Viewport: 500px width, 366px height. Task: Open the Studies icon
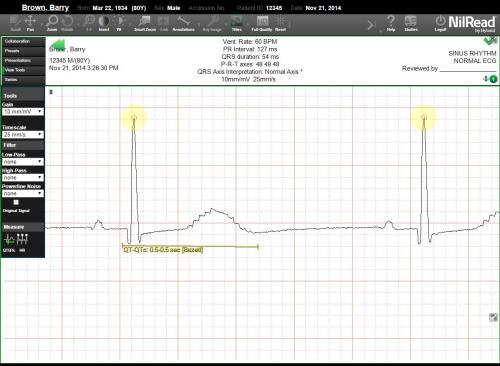click(411, 23)
